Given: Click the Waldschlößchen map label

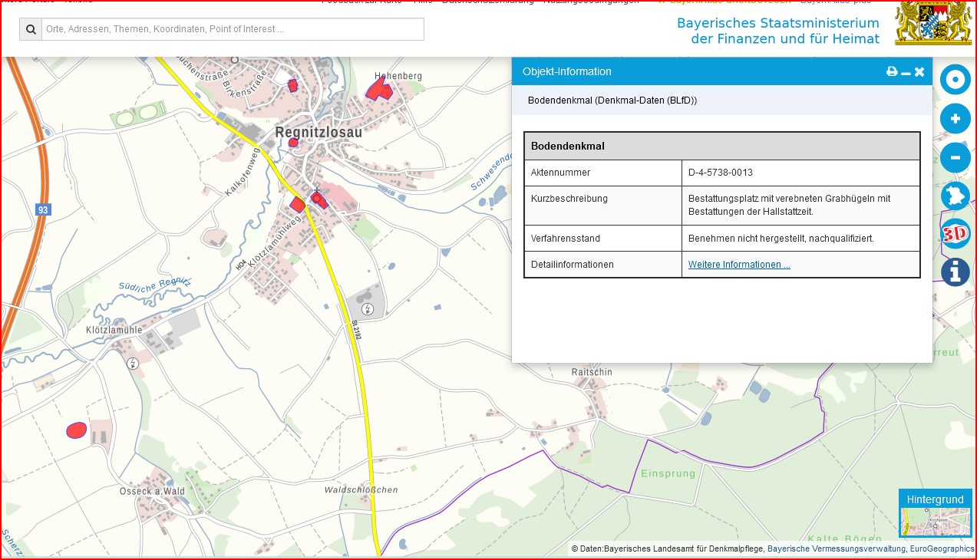Looking at the screenshot, I should [361, 489].
